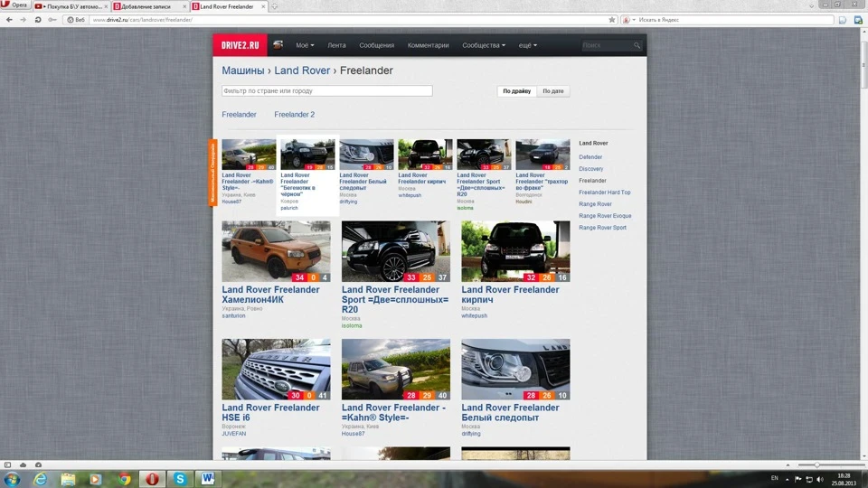Open the new tab plus button
The image size is (868, 488).
pos(274,6)
